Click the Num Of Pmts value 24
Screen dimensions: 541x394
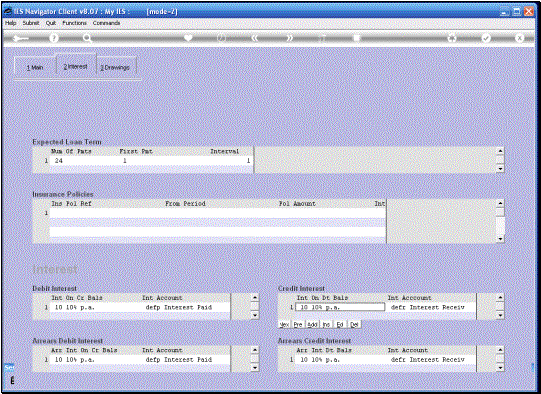[x=59, y=161]
